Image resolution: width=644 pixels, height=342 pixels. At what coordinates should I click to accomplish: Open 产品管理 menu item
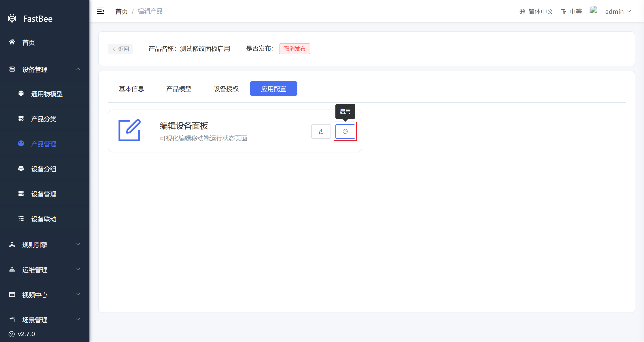click(45, 144)
